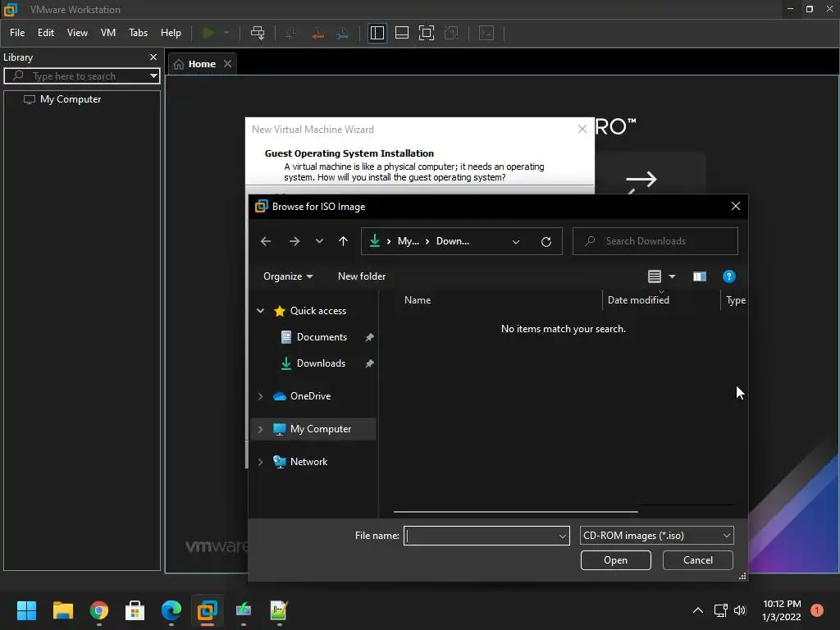Click the Type column header

(735, 300)
